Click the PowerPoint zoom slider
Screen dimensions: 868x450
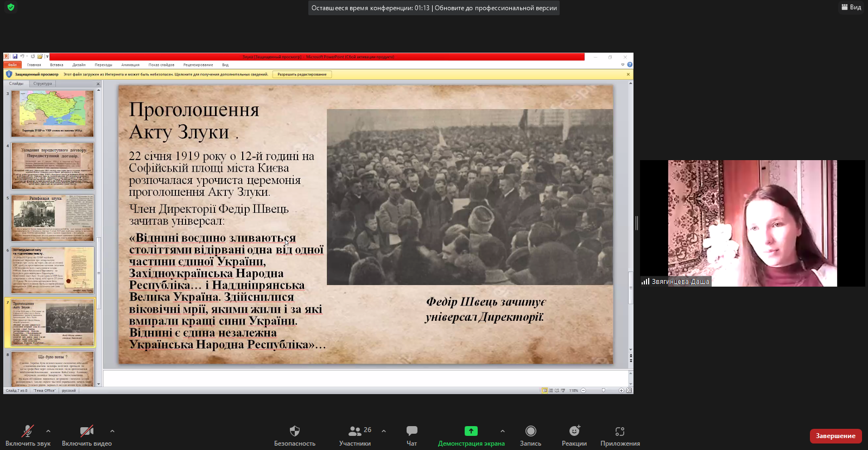coord(603,390)
